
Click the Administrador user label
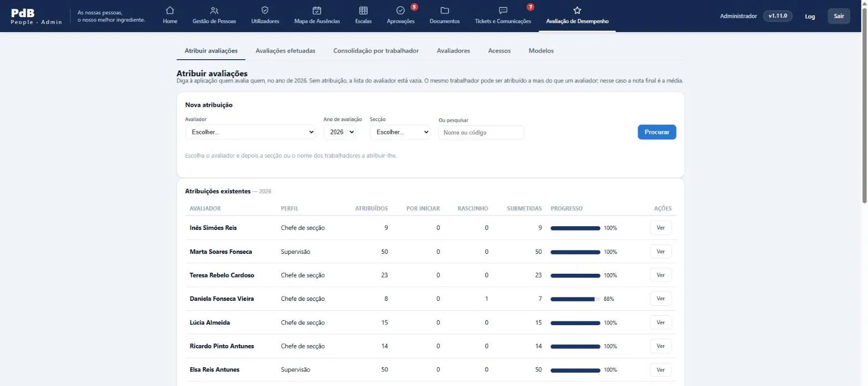(738, 16)
